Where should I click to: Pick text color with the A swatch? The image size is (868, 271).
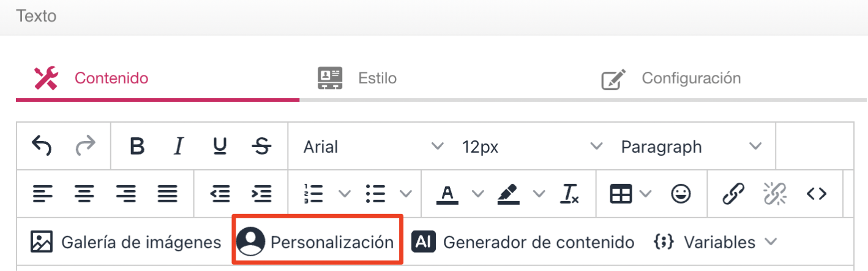point(448,194)
